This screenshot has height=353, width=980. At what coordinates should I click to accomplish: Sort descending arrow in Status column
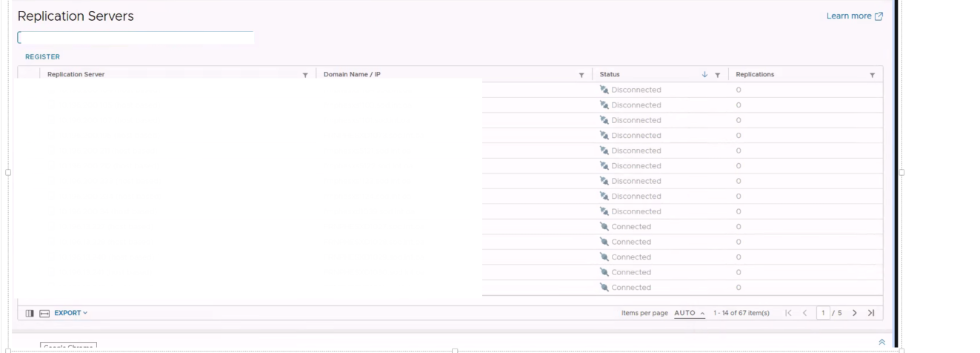pyautogui.click(x=704, y=75)
